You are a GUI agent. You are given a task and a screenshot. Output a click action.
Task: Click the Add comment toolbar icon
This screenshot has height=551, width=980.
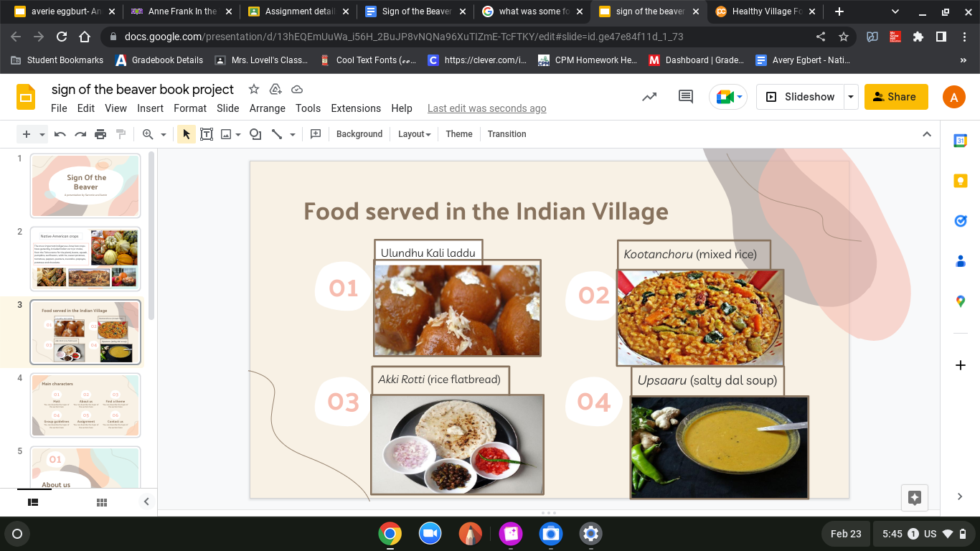coord(315,134)
